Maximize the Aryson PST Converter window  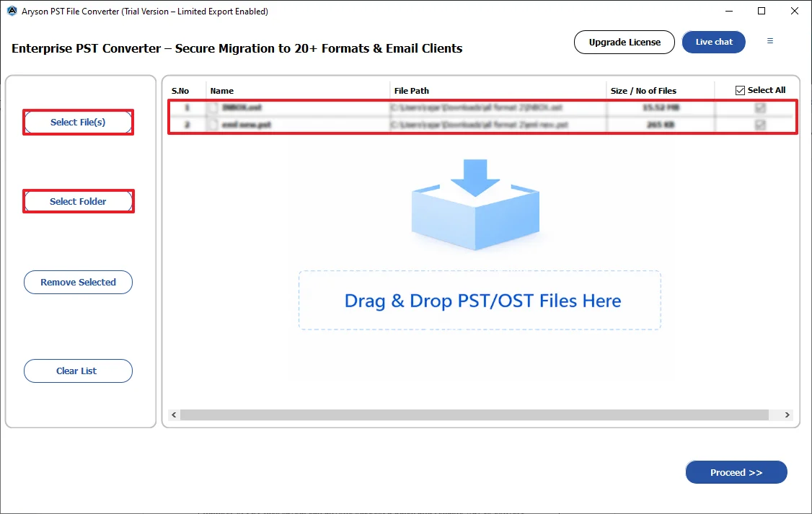click(x=762, y=11)
